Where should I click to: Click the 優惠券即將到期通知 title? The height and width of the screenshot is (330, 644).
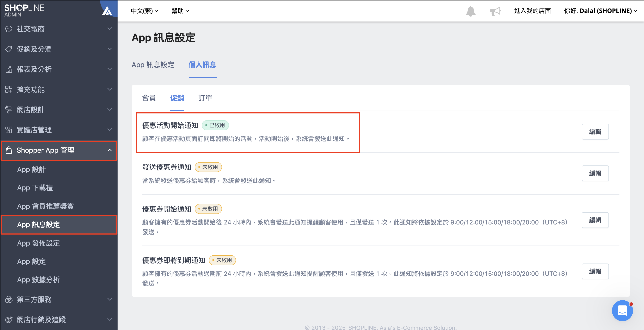[174, 260]
